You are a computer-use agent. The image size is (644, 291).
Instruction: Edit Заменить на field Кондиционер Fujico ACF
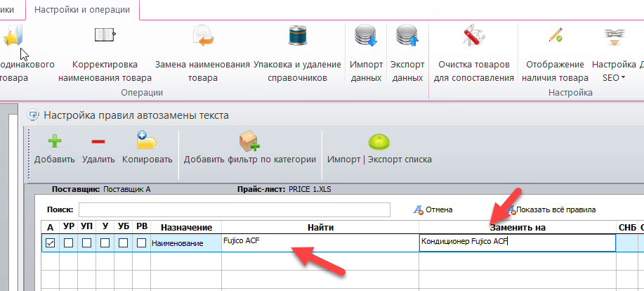517,243
